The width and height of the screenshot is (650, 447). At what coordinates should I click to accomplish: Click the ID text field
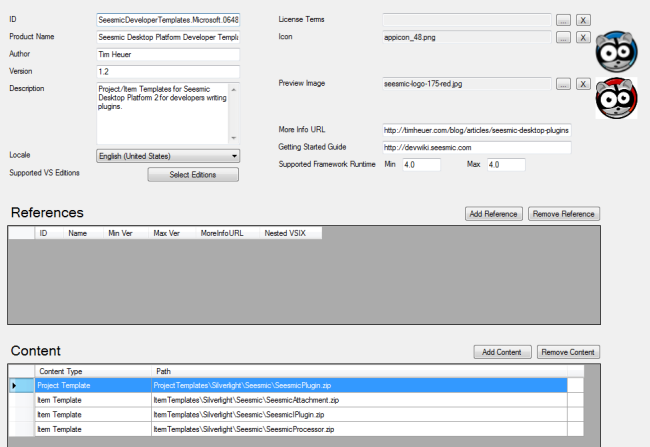(x=168, y=20)
